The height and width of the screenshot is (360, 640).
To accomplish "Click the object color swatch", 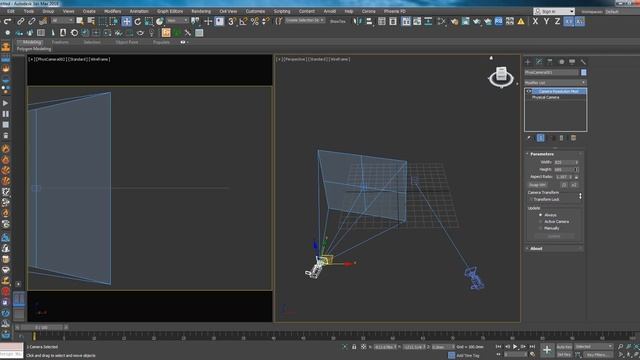I will pos(584,72).
